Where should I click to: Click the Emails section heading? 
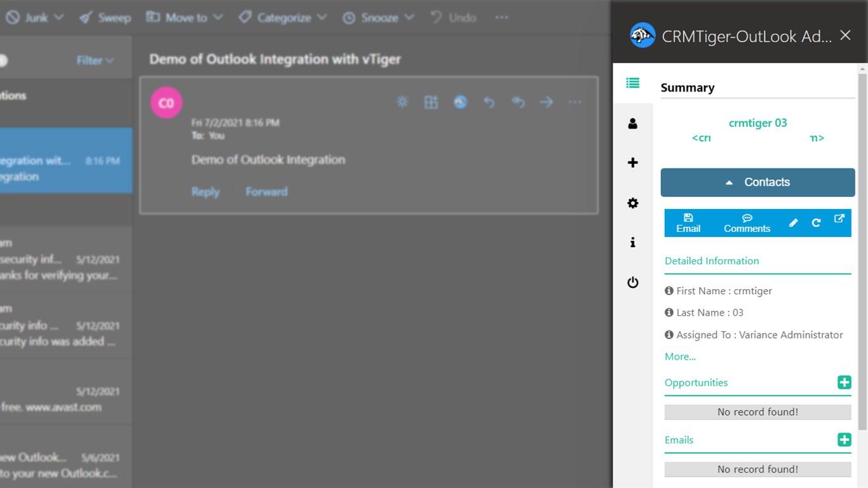tap(679, 440)
